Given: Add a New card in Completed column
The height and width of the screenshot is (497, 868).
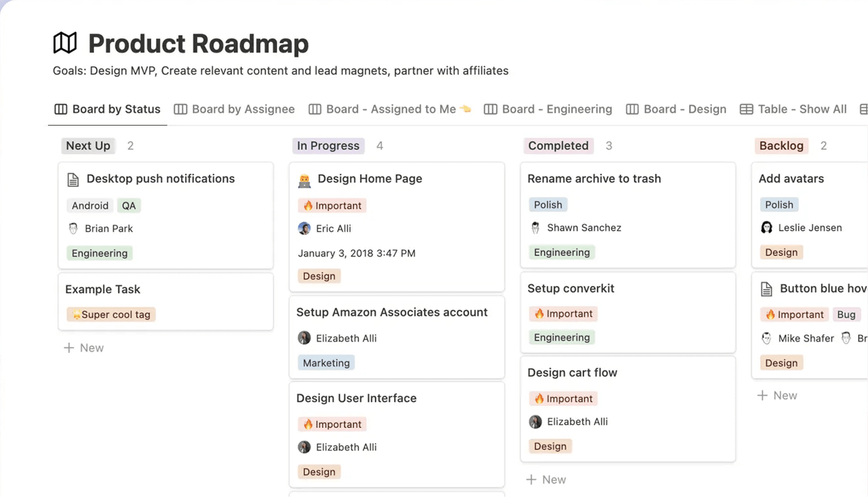Looking at the screenshot, I should 546,479.
